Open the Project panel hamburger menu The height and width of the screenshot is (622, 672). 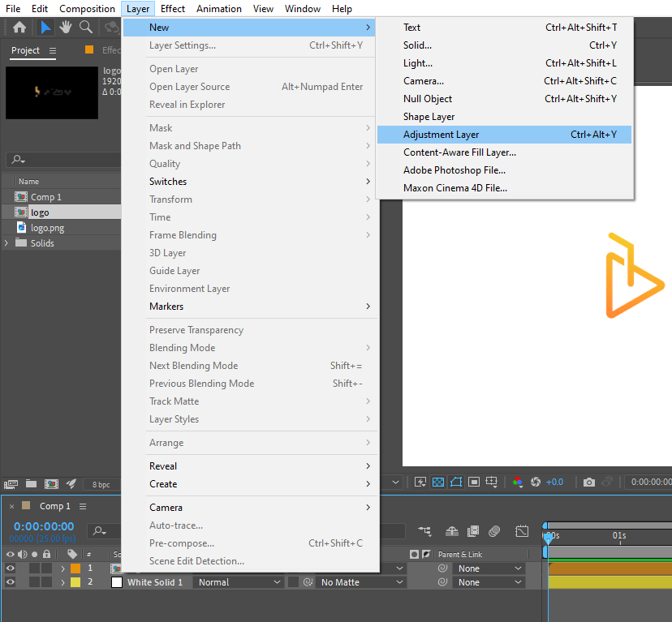pyautogui.click(x=53, y=50)
